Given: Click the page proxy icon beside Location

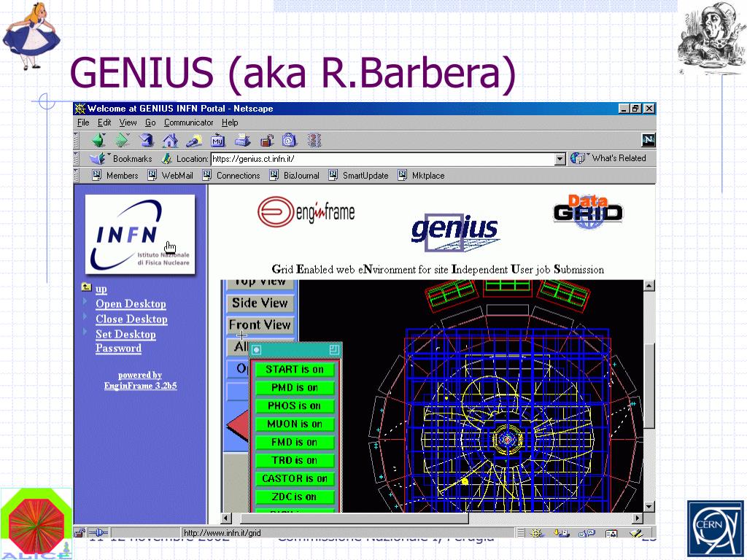Looking at the screenshot, I should click(166, 158).
